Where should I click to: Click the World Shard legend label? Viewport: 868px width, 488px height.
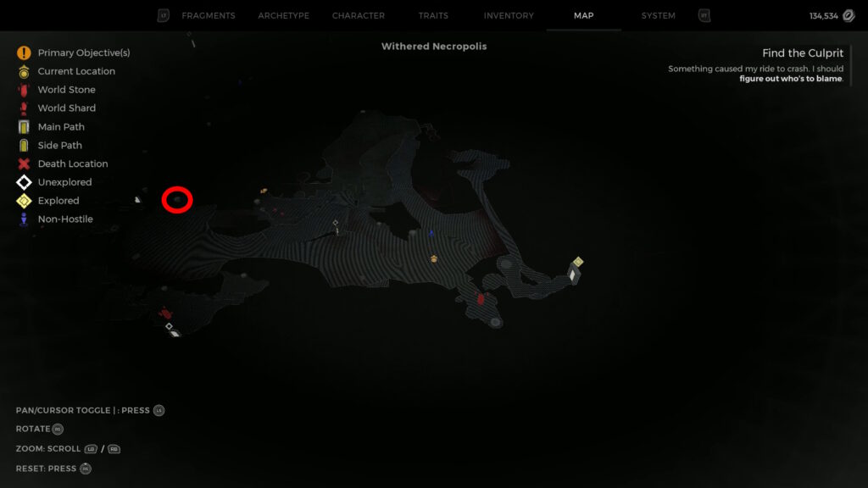[x=66, y=108]
